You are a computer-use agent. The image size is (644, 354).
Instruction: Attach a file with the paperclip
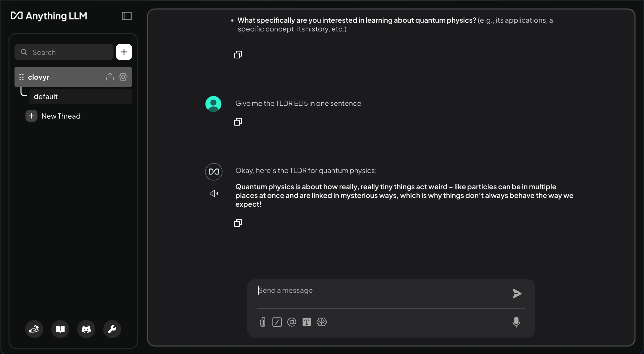pos(262,322)
